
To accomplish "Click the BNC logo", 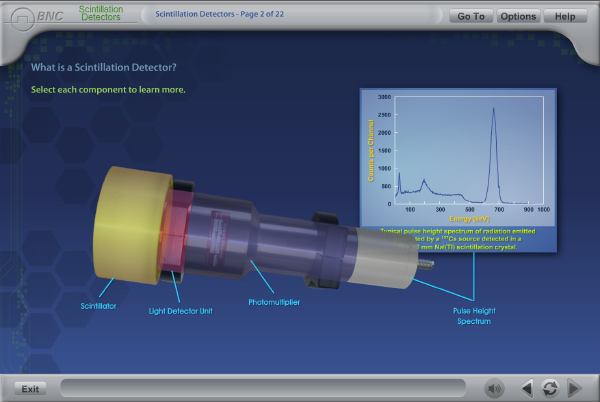I will (x=37, y=18).
